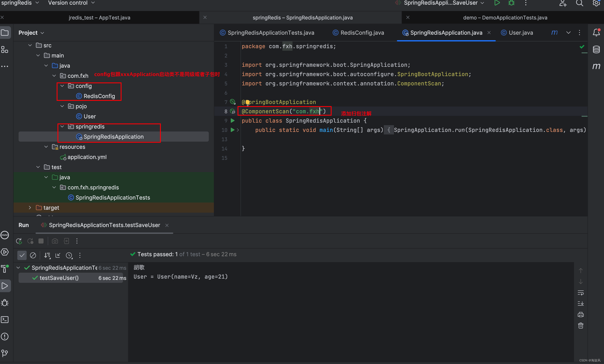Switch to User.java tab
The width and height of the screenshot is (604, 364).
coord(517,33)
